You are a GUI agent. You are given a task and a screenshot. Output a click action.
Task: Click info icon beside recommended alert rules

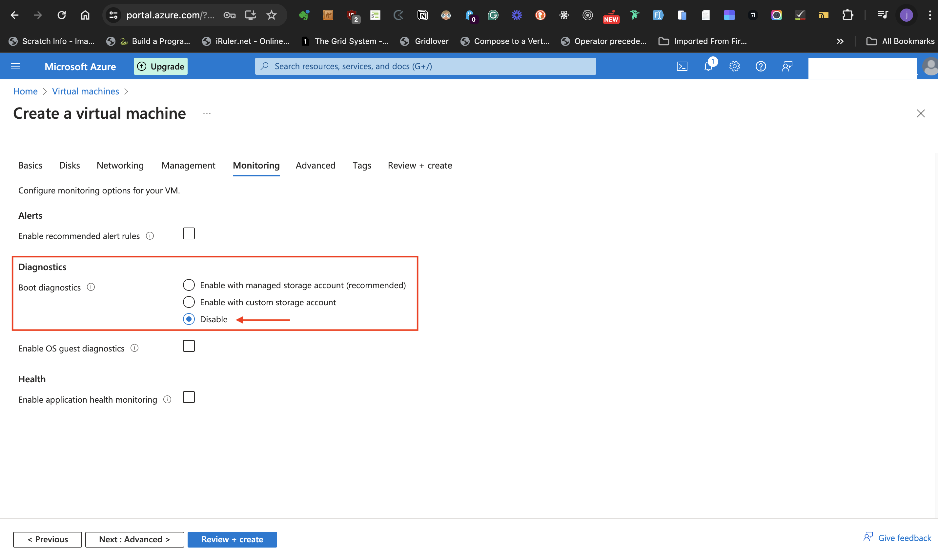coord(150,236)
